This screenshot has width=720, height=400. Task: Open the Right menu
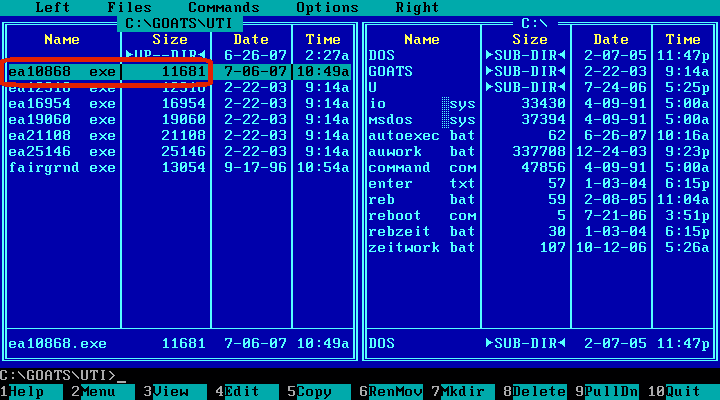click(417, 7)
